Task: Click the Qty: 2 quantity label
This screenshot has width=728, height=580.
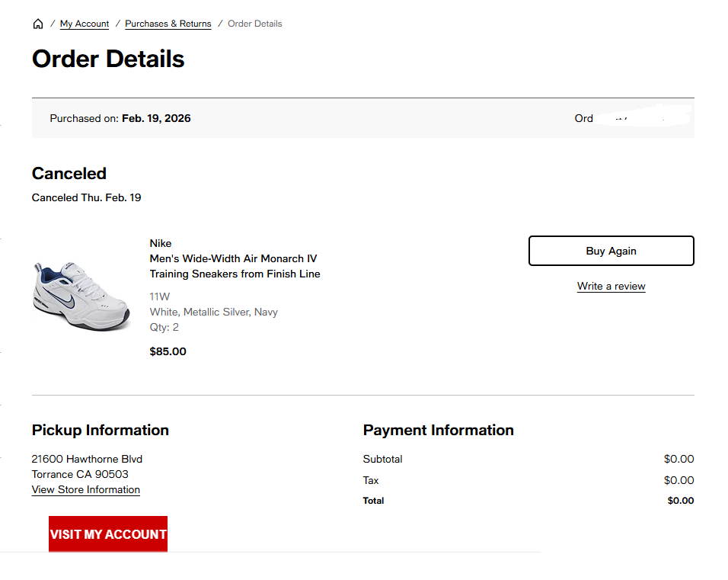Action: (164, 327)
